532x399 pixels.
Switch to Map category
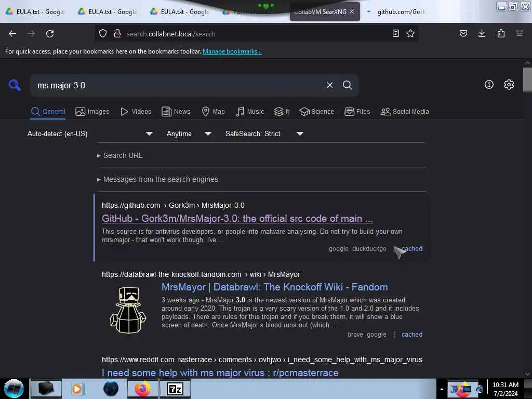pos(213,112)
